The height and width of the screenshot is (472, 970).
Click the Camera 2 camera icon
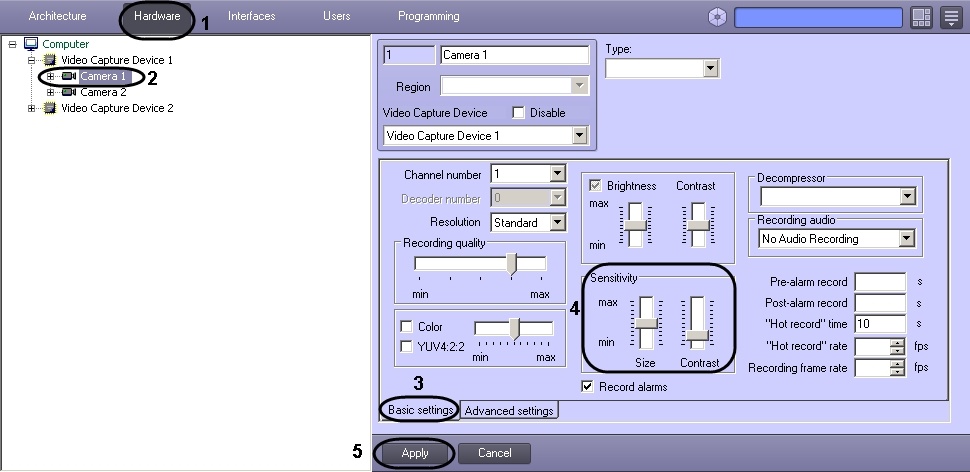[69, 92]
